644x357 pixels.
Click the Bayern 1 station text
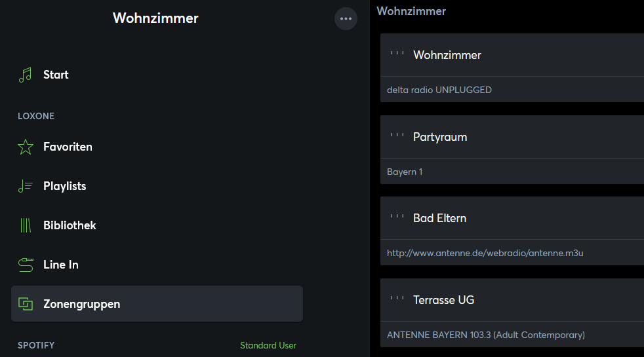pyautogui.click(x=405, y=172)
